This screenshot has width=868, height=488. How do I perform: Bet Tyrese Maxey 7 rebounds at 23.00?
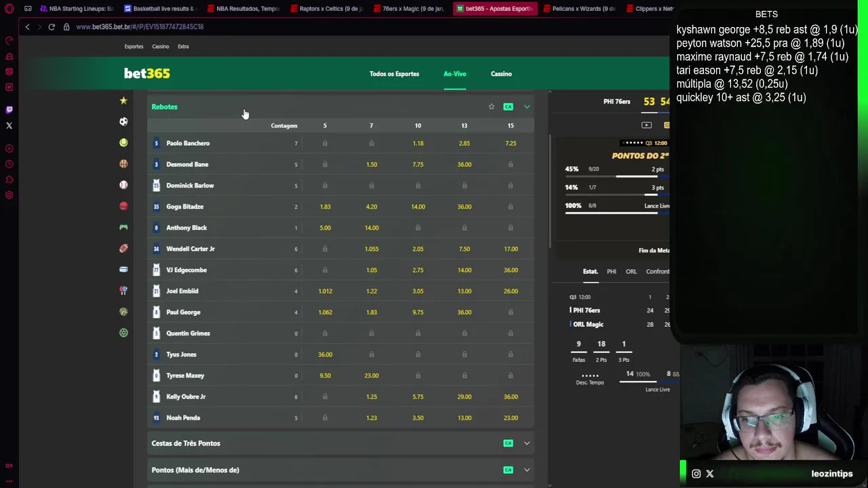(x=372, y=375)
